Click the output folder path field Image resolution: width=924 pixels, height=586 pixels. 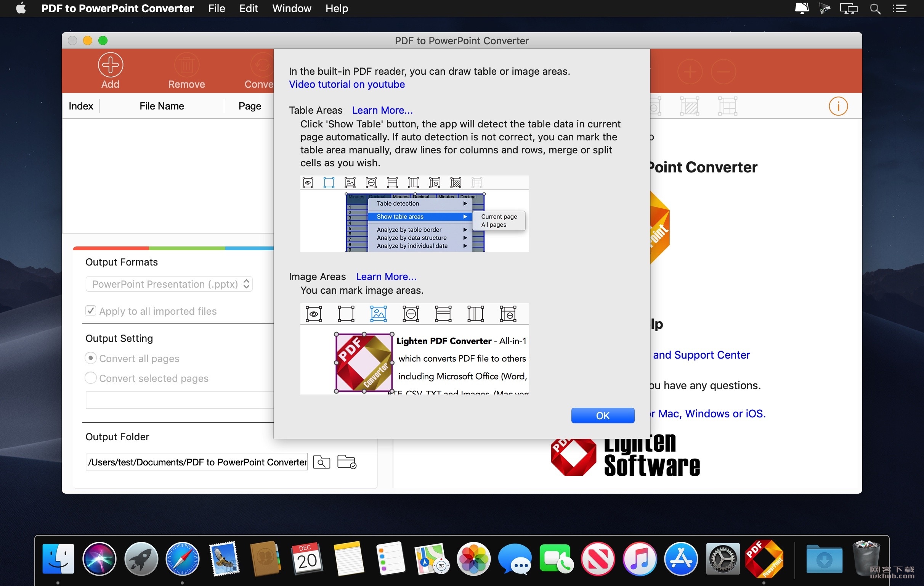point(196,462)
